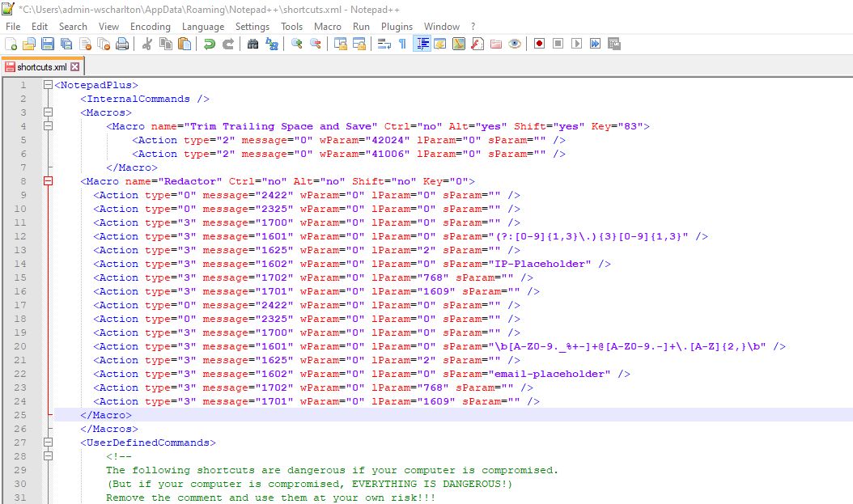The width and height of the screenshot is (853, 504).
Task: Open the Edit menu
Action: tap(39, 27)
